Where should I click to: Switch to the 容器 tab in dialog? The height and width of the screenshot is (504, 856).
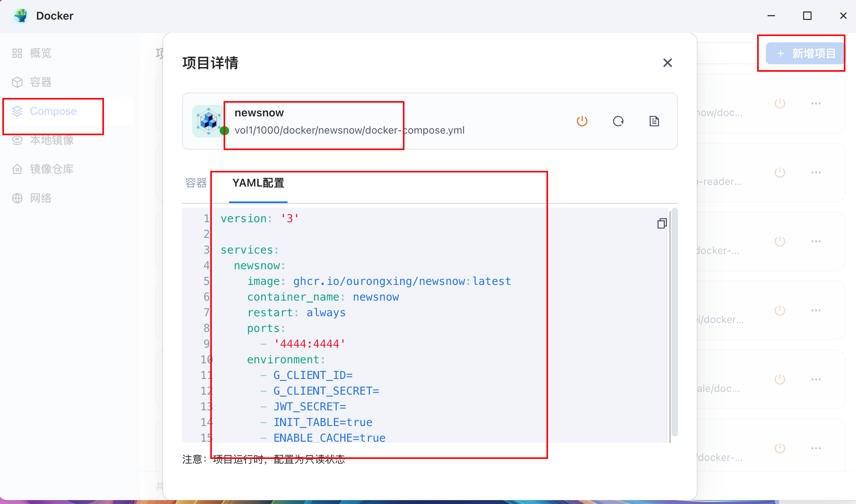(196, 183)
